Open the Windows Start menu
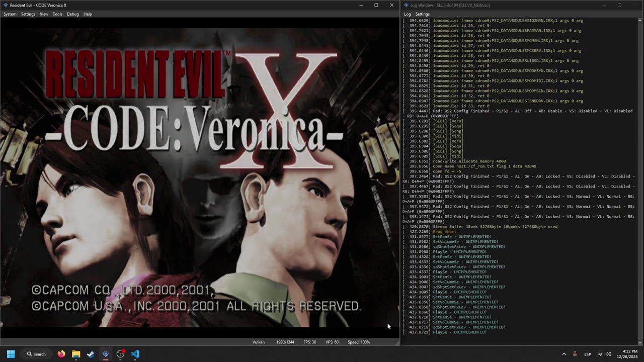 pyautogui.click(x=11, y=354)
